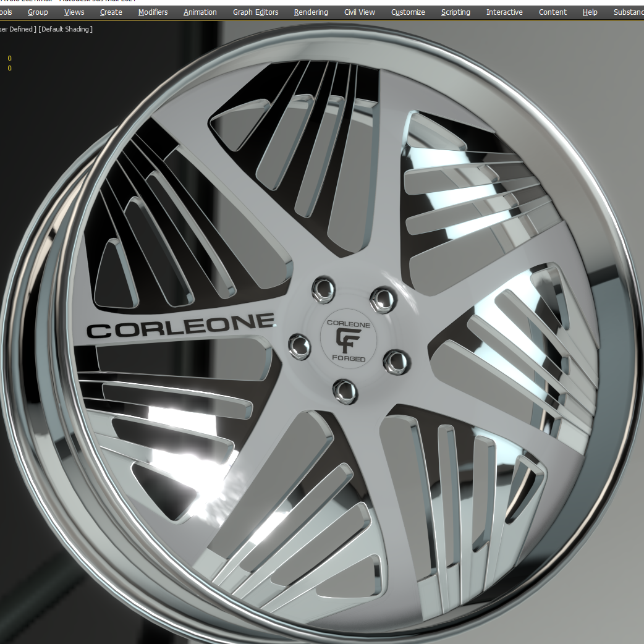Open the Scripting menu
The image size is (644, 644).
tap(455, 12)
